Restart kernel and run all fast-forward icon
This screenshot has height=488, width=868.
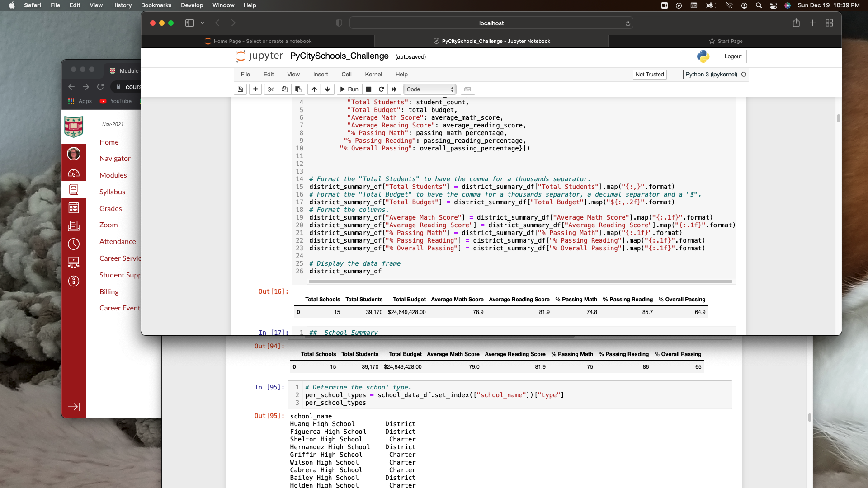(394, 89)
